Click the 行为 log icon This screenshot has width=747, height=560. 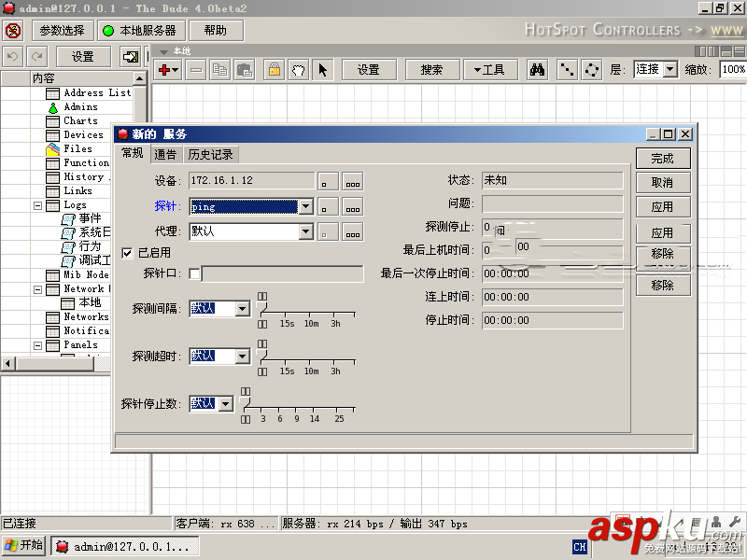coord(68,247)
